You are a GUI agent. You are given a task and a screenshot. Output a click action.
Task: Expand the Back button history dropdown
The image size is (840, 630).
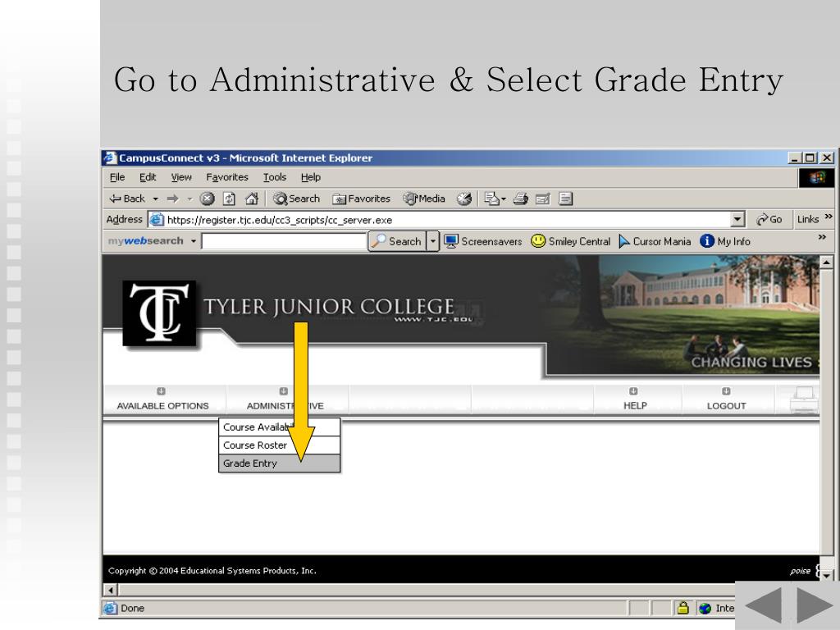tap(155, 199)
